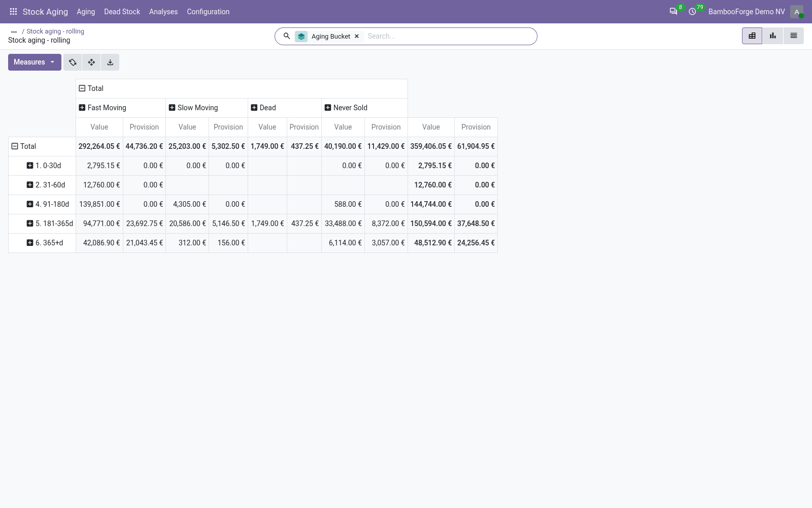Click the 1,749.00 € cell in 181-365d row

pyautogui.click(x=267, y=224)
